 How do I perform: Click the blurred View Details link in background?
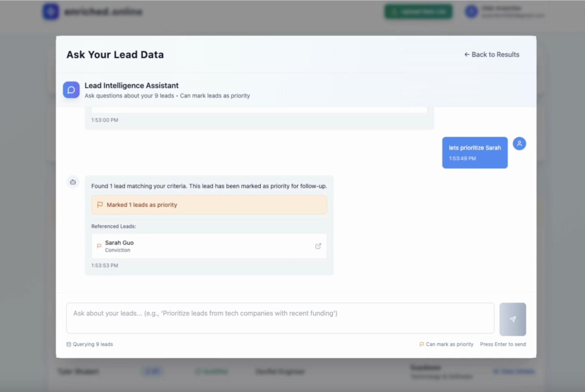(514, 371)
